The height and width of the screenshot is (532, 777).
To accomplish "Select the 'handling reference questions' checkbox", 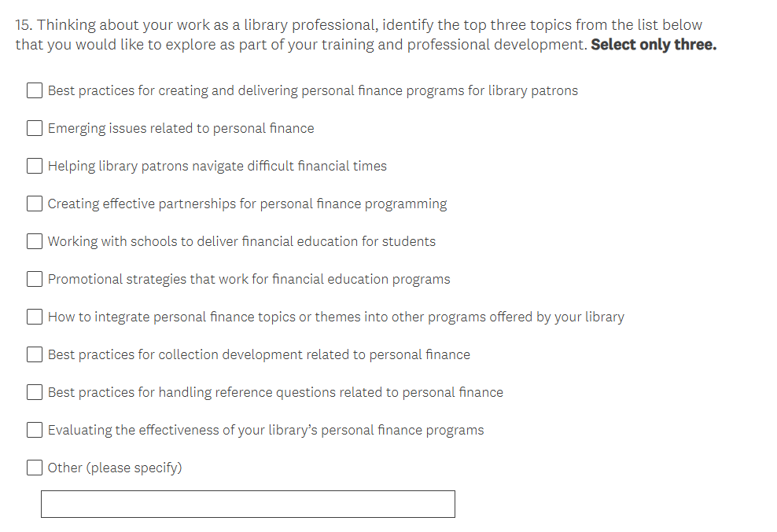I will (35, 392).
